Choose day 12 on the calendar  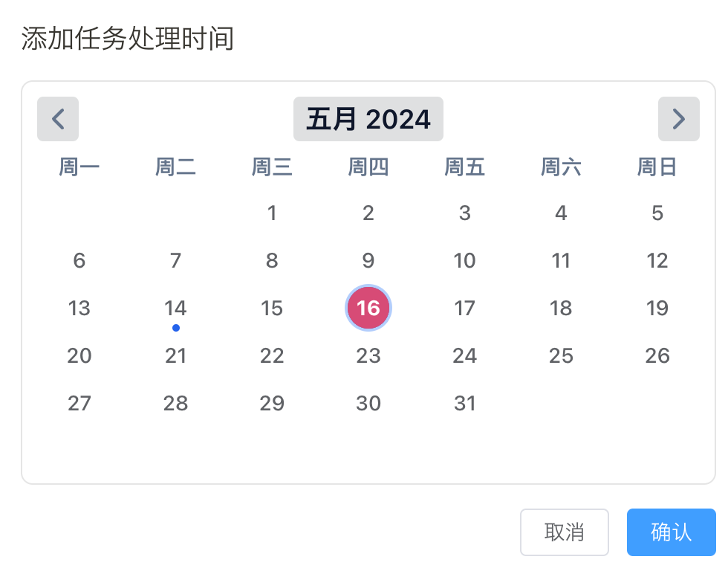point(657,261)
